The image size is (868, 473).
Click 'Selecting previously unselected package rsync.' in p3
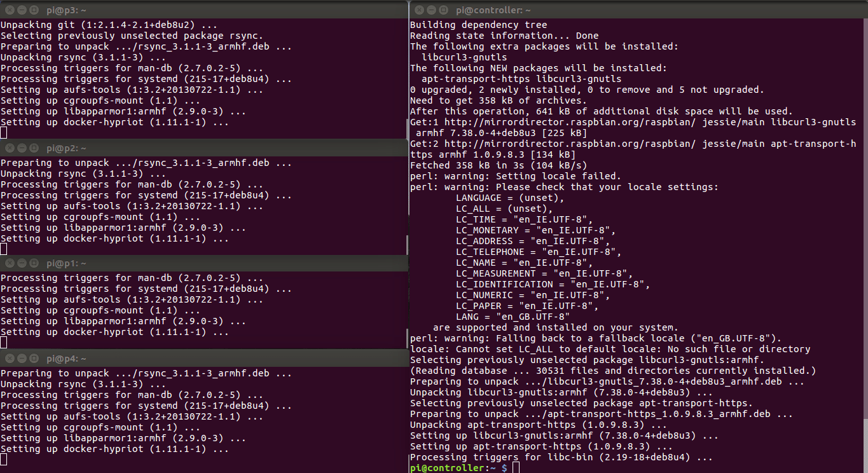[132, 36]
